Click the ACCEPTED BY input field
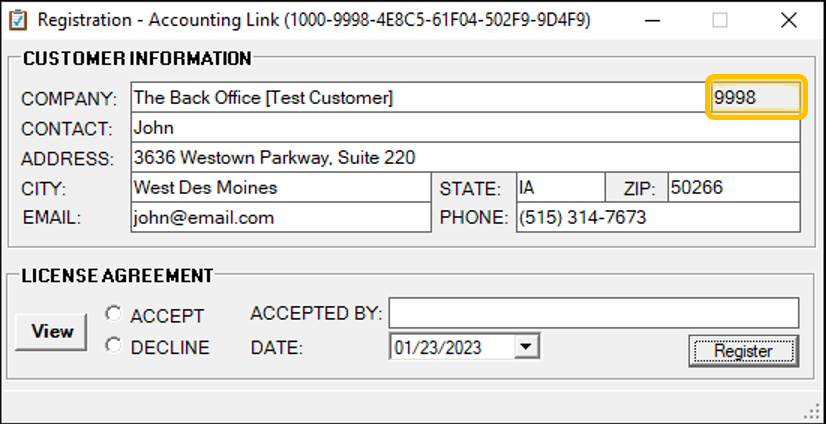 click(593, 313)
